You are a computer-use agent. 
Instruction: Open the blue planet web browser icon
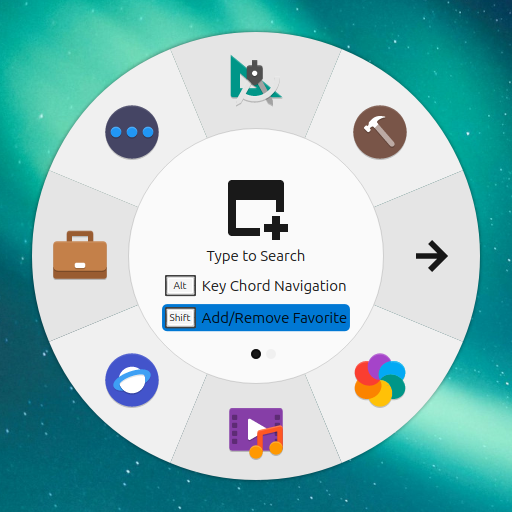(x=132, y=380)
